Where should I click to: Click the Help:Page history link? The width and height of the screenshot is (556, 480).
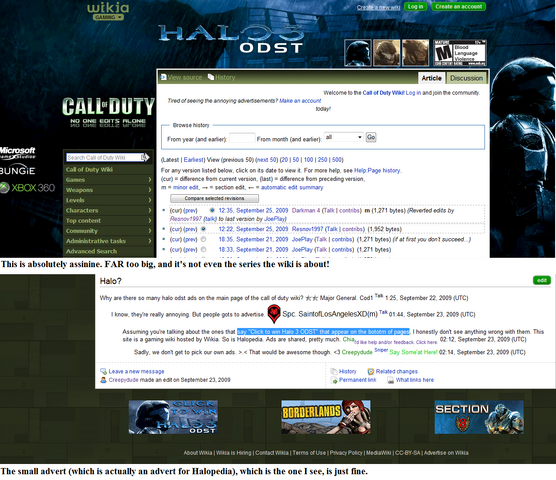tap(377, 171)
